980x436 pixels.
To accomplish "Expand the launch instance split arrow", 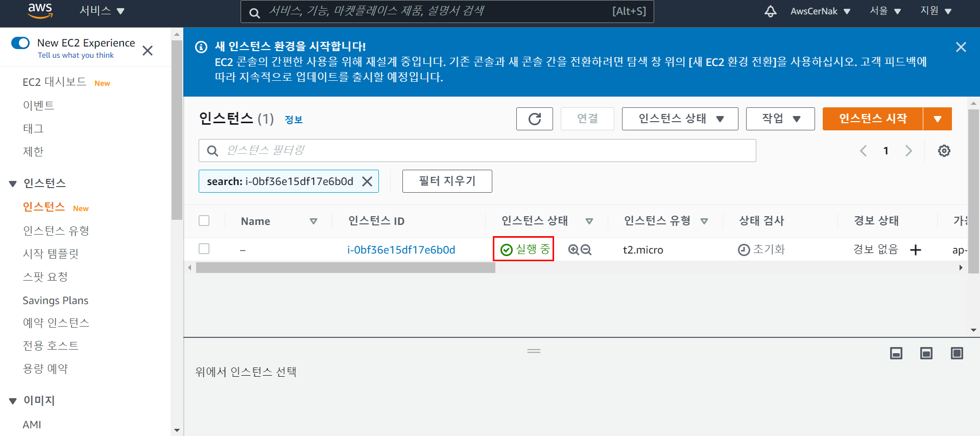I will 938,119.
